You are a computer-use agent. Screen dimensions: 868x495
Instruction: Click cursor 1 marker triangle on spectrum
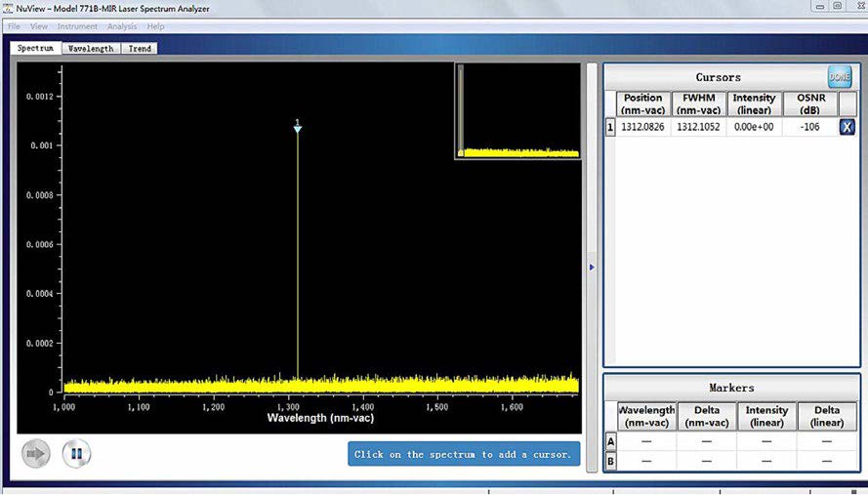[x=297, y=129]
